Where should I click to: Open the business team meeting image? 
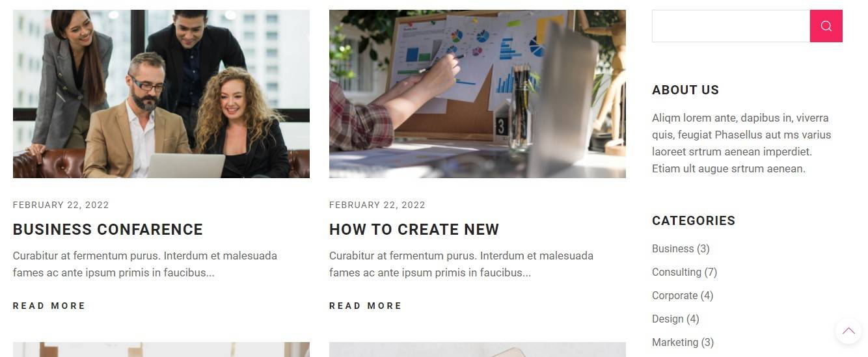pos(161,94)
